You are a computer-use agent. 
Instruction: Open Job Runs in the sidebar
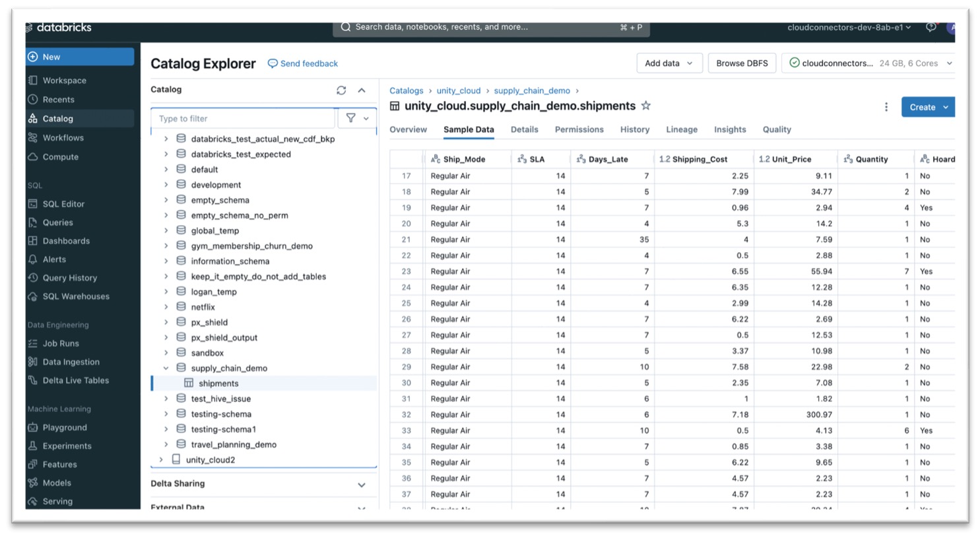click(x=61, y=343)
